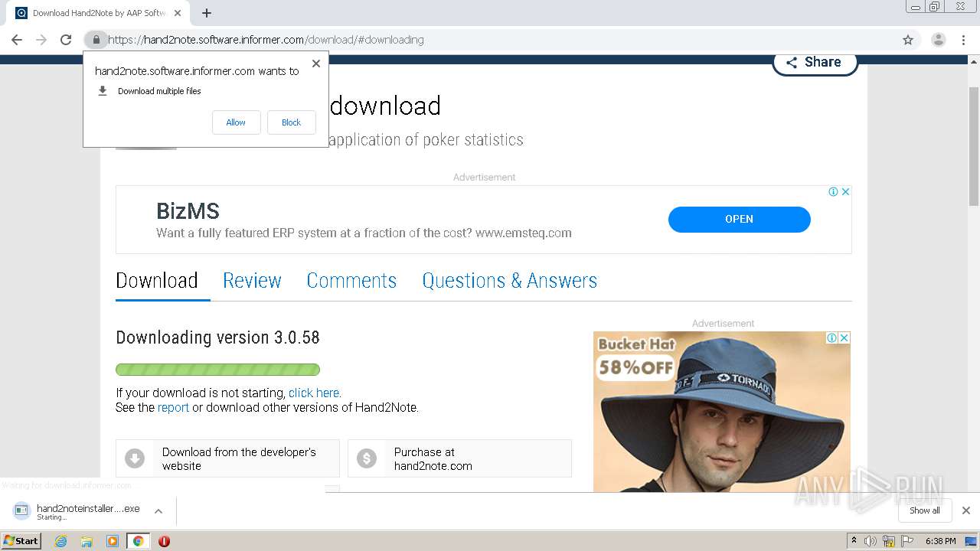
Task: Click the Action Center flag icon
Action: [x=907, y=541]
